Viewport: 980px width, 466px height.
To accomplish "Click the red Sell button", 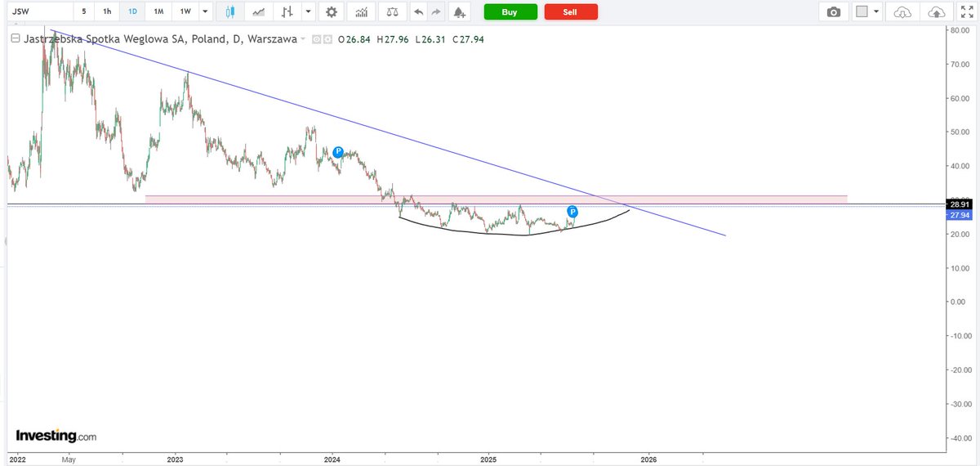I will pos(571,12).
